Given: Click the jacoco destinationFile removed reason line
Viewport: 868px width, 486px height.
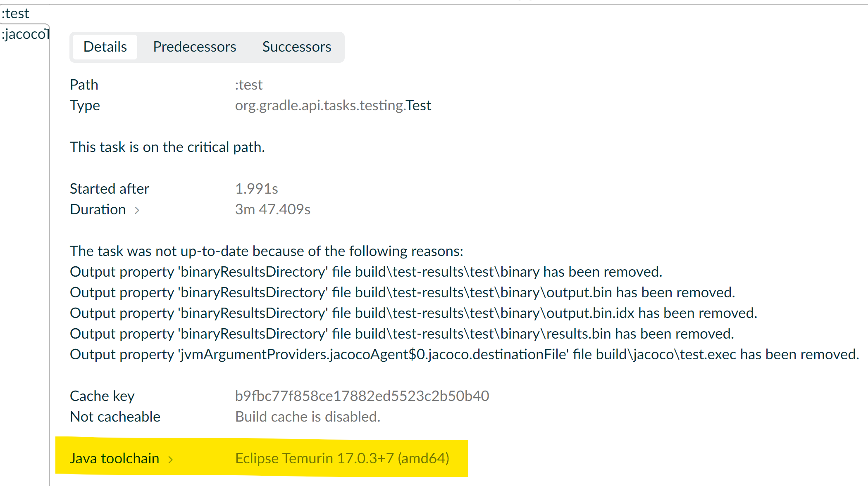Looking at the screenshot, I should coord(464,354).
